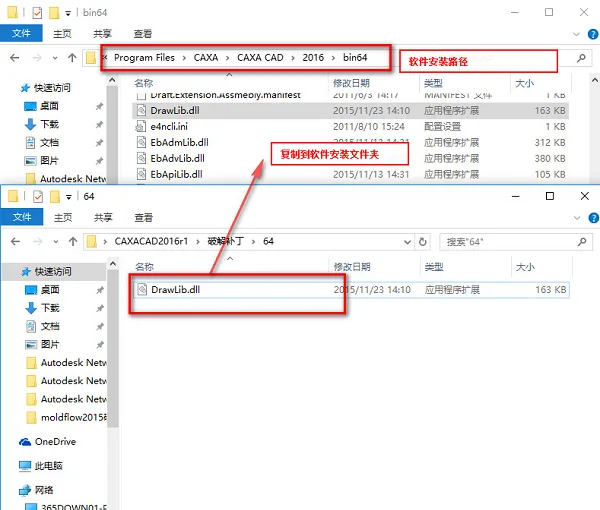600x510 pixels.
Task: Click CAXACAD2016r1 breadcrumb
Action: click(x=151, y=241)
